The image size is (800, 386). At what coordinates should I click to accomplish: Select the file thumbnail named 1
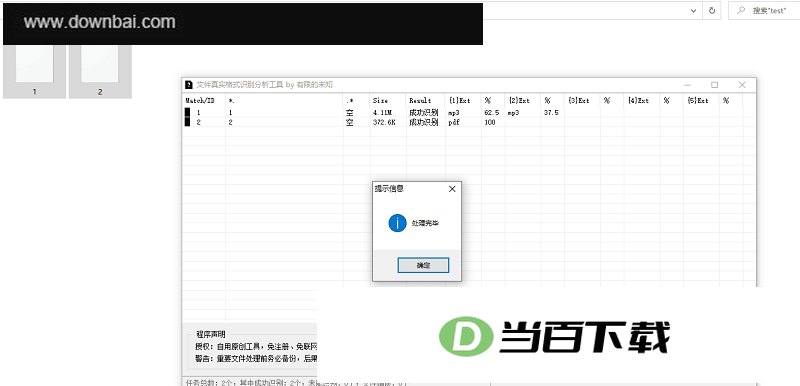pos(34,71)
